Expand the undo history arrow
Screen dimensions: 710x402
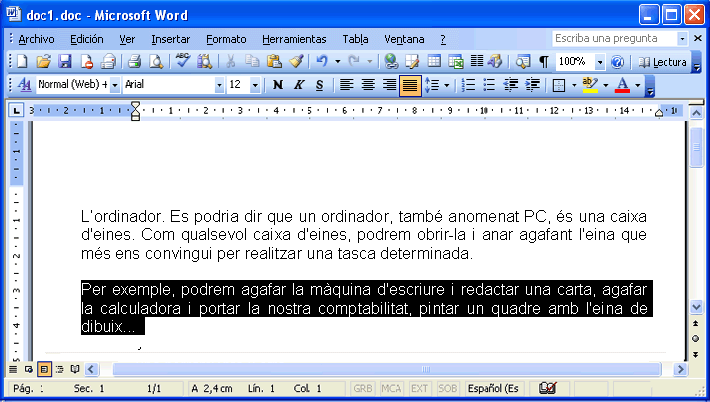tap(337, 61)
